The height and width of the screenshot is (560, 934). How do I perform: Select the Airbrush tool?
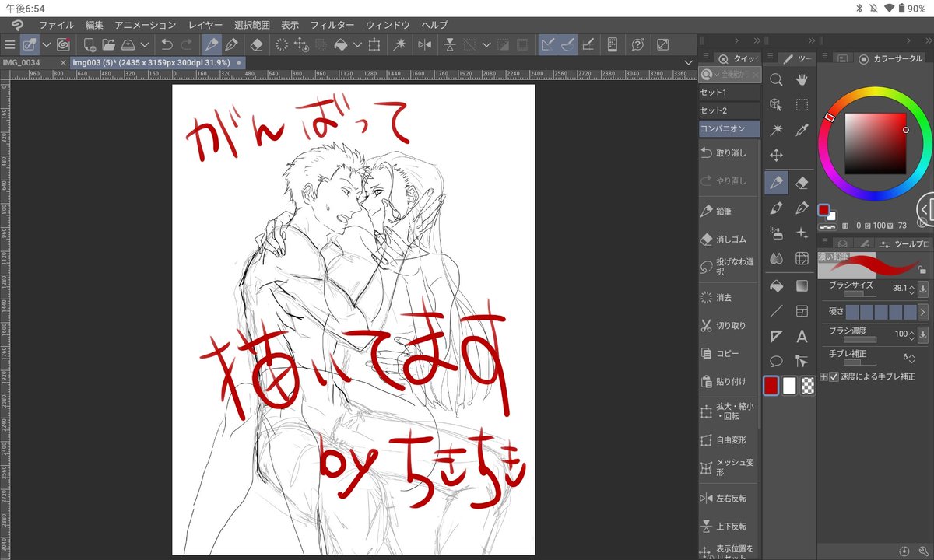(x=776, y=233)
